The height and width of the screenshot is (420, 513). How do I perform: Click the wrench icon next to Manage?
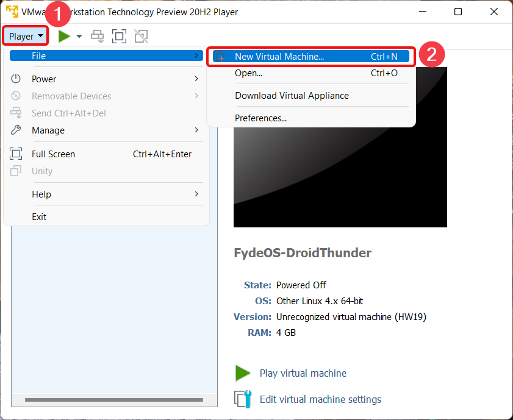[16, 130]
